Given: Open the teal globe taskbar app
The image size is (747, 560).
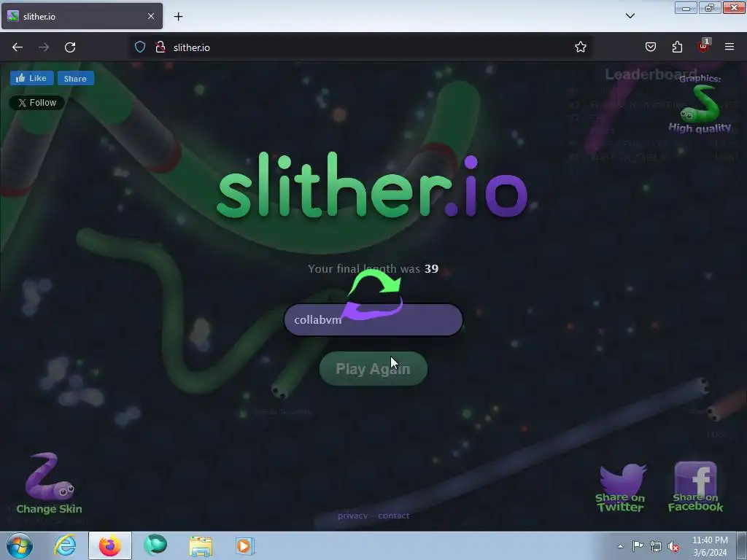Looking at the screenshot, I should click(155, 545).
